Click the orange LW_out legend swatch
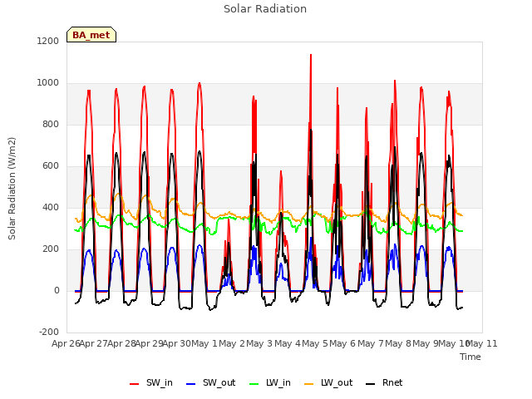This screenshot has width=532, height=399. tap(309, 384)
